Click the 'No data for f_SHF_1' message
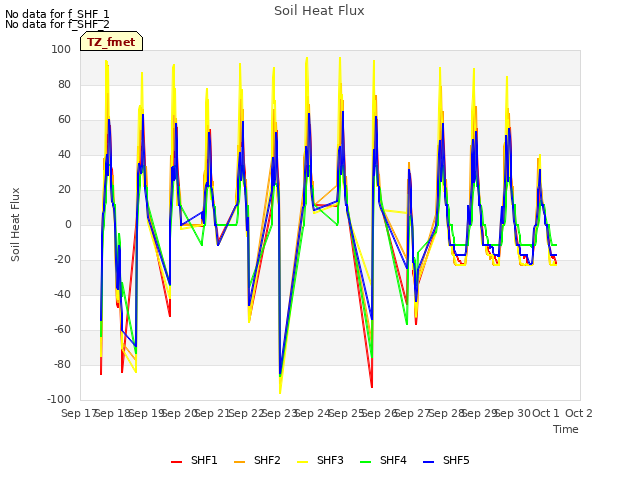The image size is (640, 480). pyautogui.click(x=57, y=14)
